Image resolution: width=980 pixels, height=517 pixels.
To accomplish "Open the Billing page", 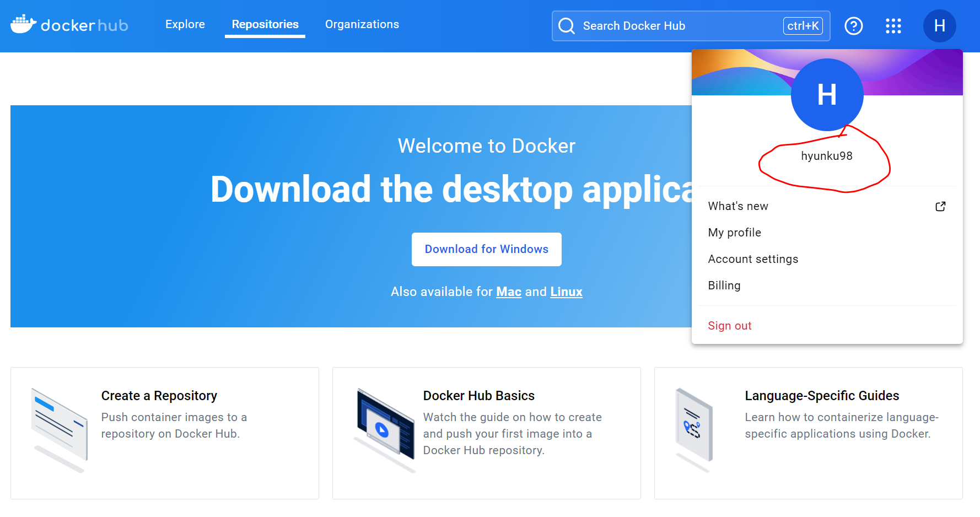I will tap(724, 285).
